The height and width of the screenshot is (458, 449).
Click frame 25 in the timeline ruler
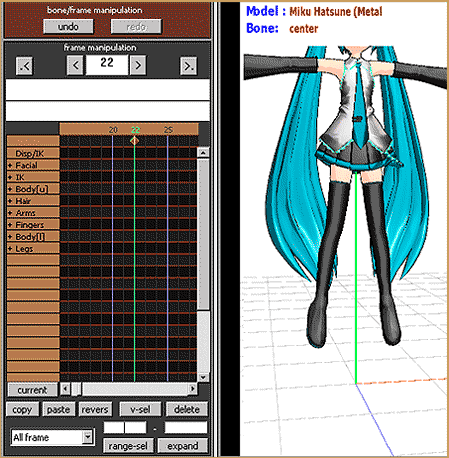[x=168, y=130]
